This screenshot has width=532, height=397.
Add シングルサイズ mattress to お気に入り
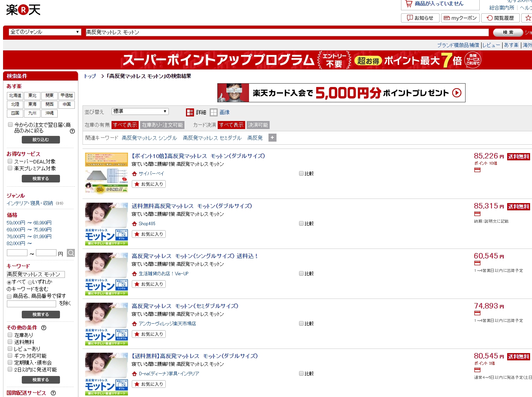pos(149,284)
